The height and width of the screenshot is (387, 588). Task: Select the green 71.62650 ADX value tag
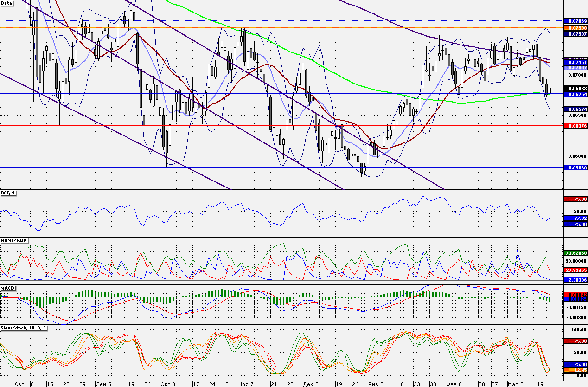click(x=575, y=253)
